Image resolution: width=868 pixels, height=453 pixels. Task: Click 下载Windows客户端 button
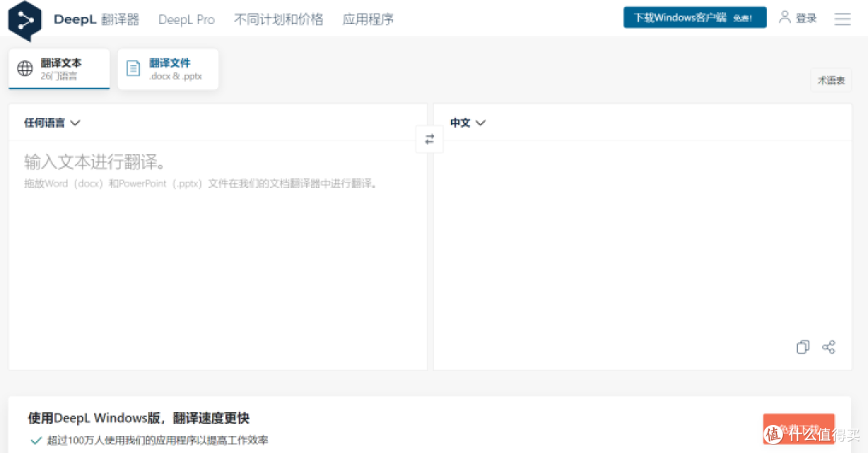694,18
